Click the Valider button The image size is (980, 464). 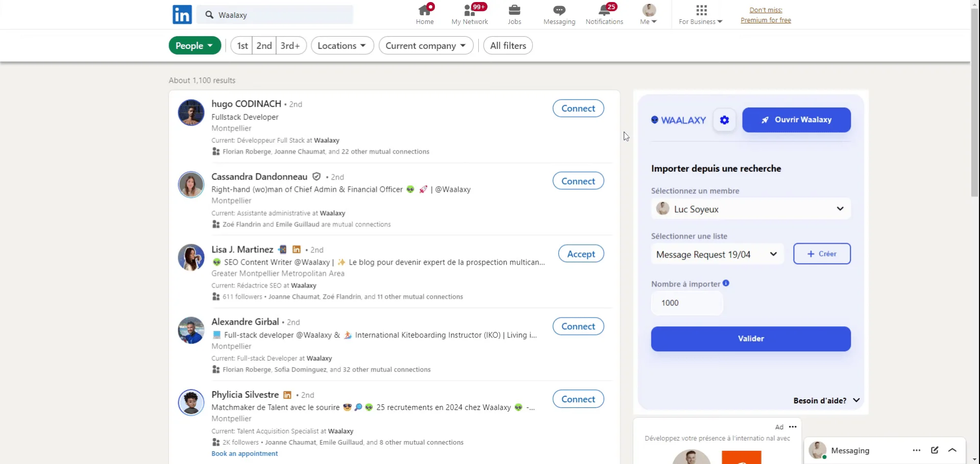point(751,339)
